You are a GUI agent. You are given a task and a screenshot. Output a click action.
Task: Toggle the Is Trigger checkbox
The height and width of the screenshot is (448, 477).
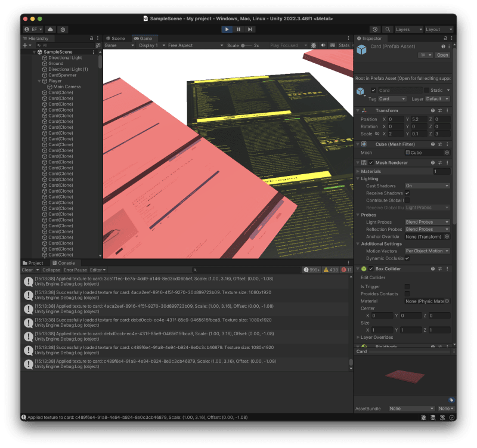407,287
